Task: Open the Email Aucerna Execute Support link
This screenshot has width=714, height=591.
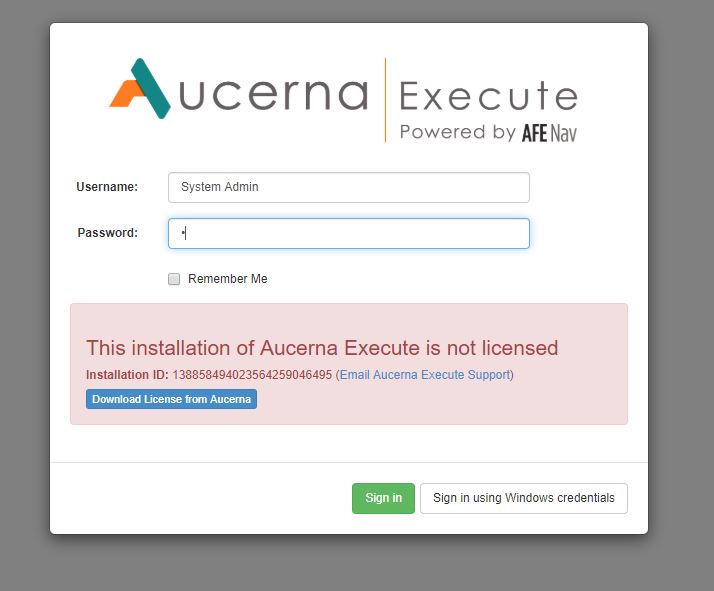Action: 426,375
